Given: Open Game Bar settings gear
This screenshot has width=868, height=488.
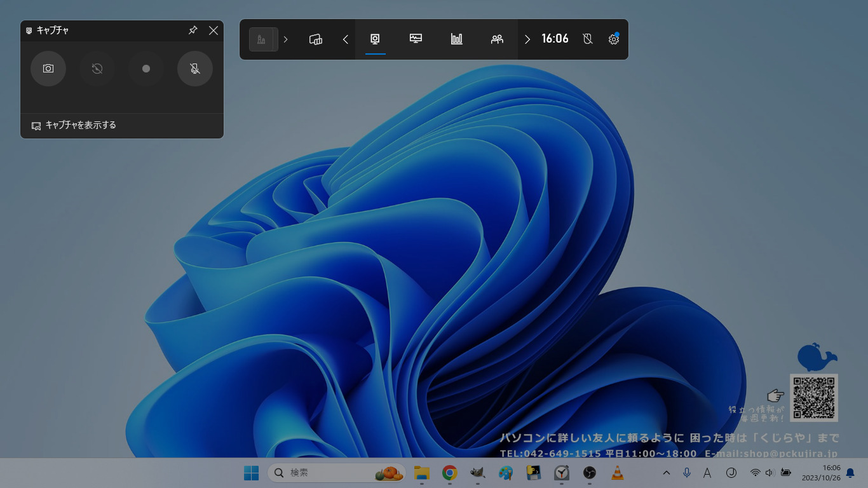Looking at the screenshot, I should [613, 39].
